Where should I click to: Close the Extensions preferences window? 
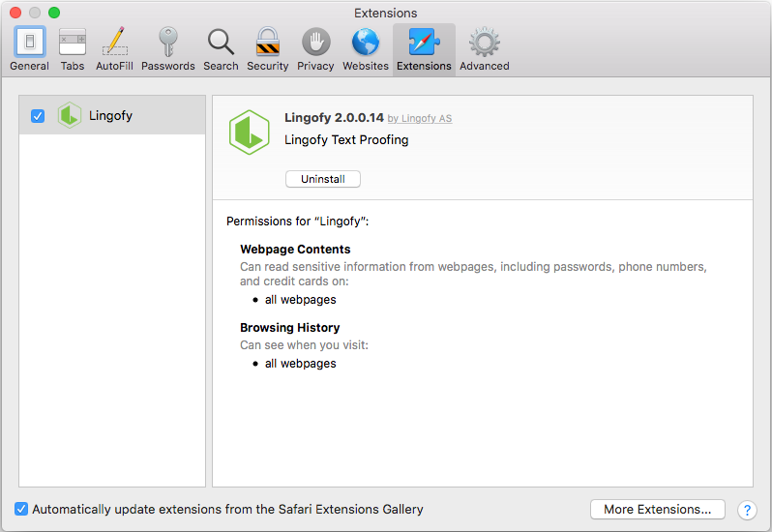15,13
